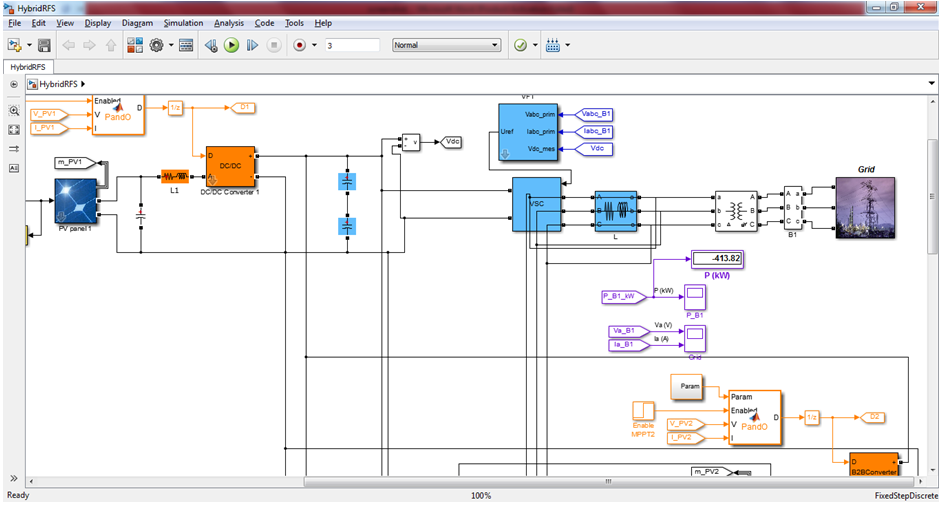
Task: Select the DC/DC Converter 1 block
Action: coord(230,166)
